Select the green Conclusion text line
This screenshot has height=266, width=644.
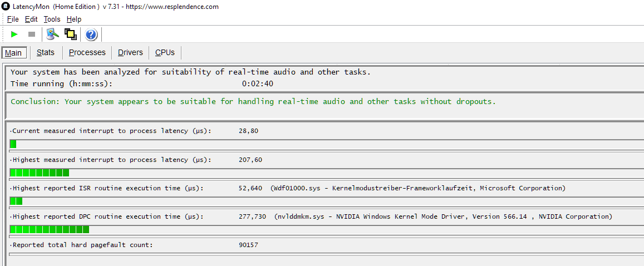[x=253, y=101]
